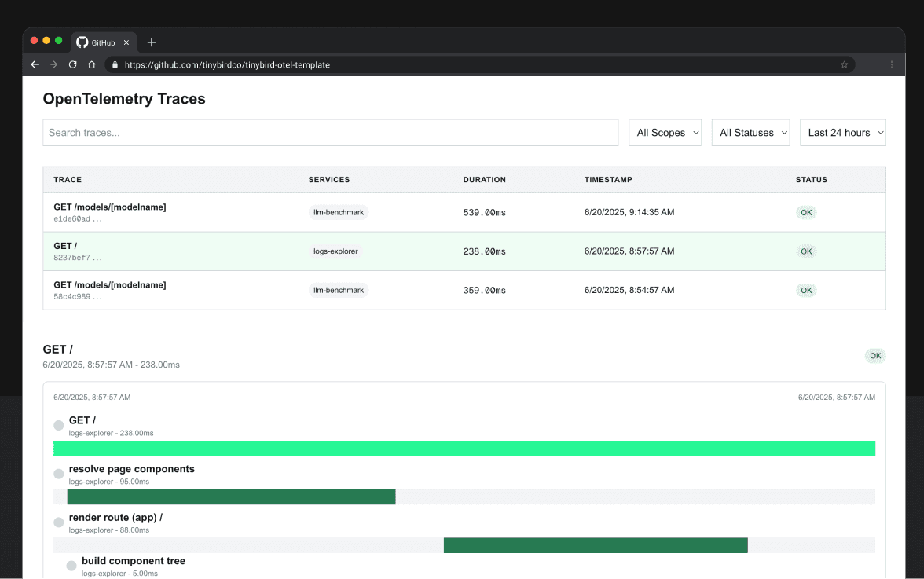924x579 pixels.
Task: Click the red macOS close window button
Action: [x=35, y=41]
